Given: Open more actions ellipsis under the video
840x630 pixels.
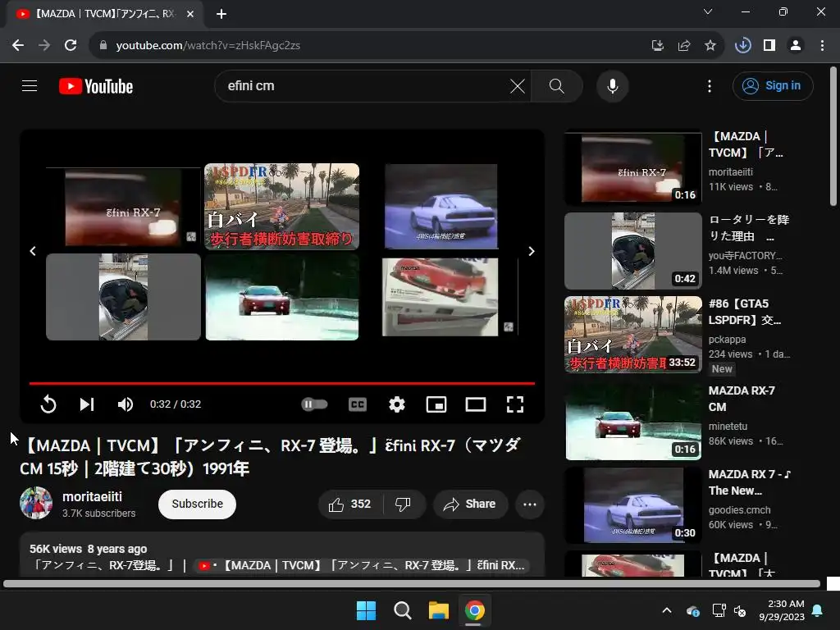Looking at the screenshot, I should [x=530, y=504].
